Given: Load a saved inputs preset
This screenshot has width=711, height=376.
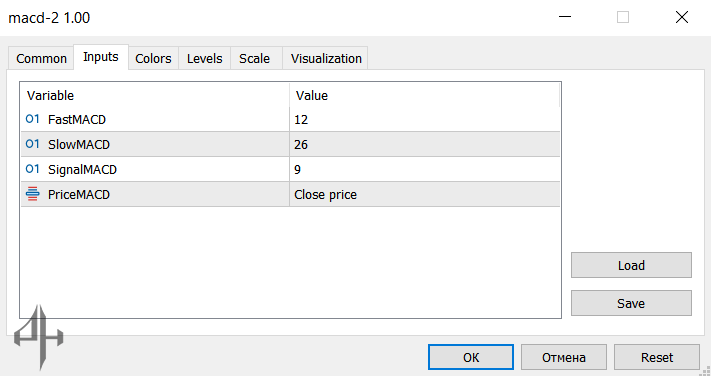Looking at the screenshot, I should [631, 265].
